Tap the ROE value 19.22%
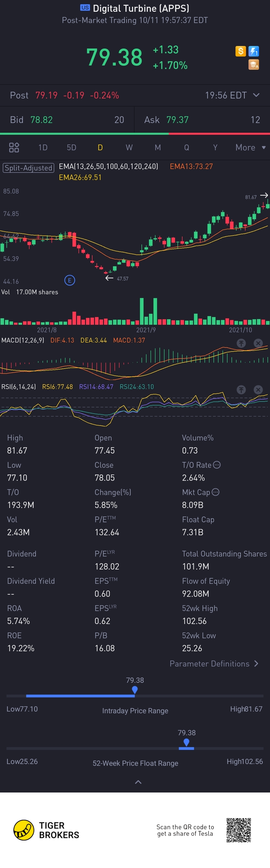 21,648
